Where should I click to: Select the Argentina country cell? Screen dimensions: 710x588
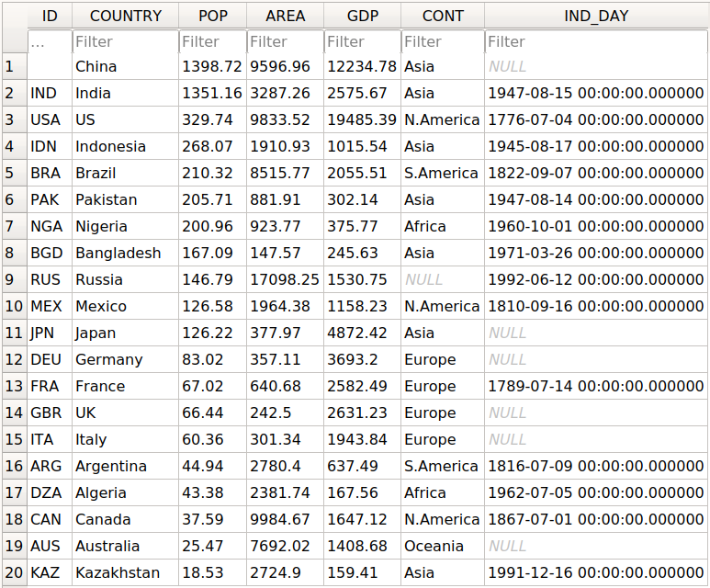click(126, 466)
